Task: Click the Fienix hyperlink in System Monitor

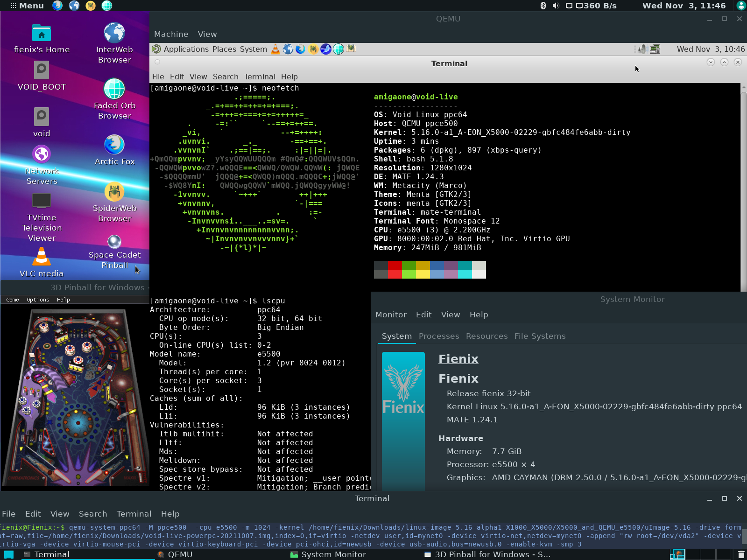Action: pos(458,359)
